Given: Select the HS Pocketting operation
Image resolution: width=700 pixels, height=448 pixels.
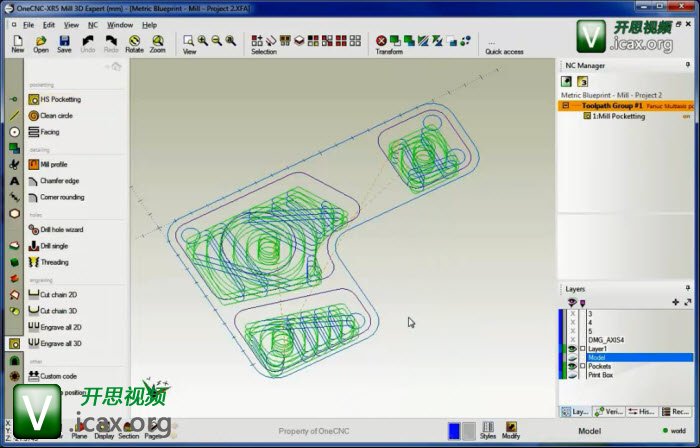Looking at the screenshot, I should tap(55, 99).
